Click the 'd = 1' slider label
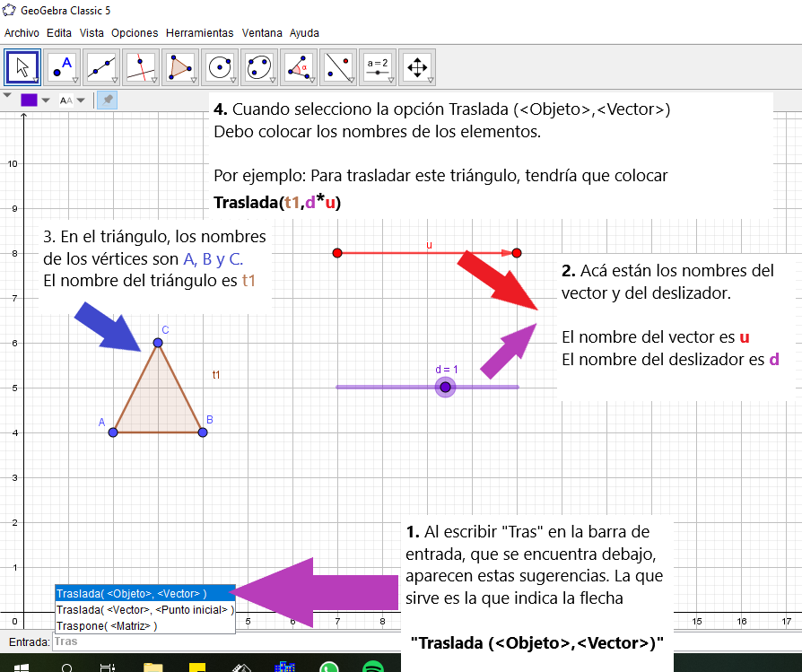This screenshot has height=672, width=802. point(447,370)
